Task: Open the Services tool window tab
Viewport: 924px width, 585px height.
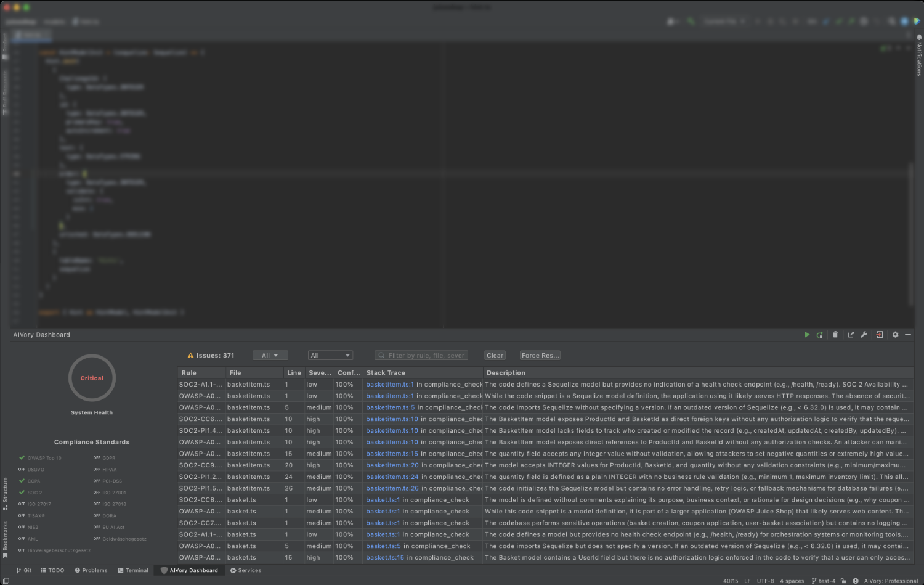Action: click(246, 570)
